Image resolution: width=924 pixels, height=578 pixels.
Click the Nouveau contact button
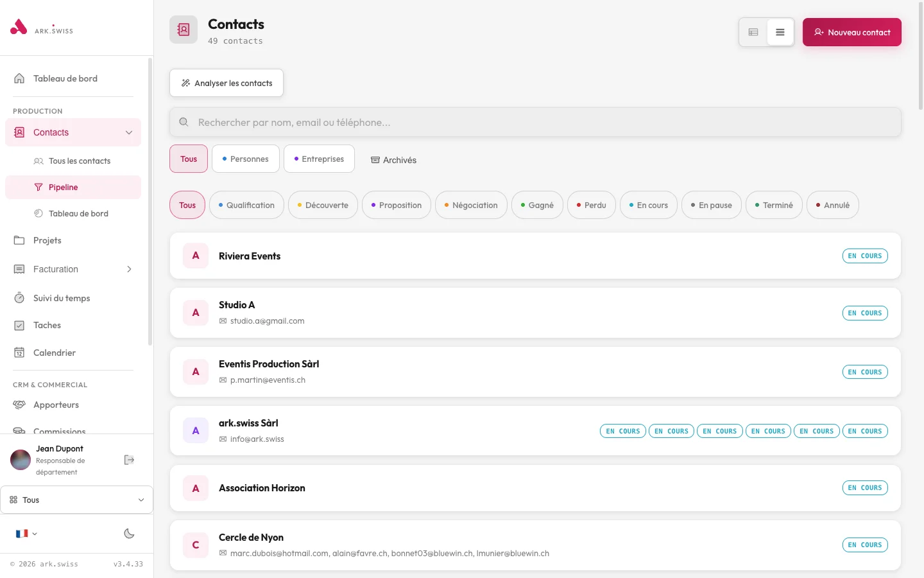[x=852, y=32]
